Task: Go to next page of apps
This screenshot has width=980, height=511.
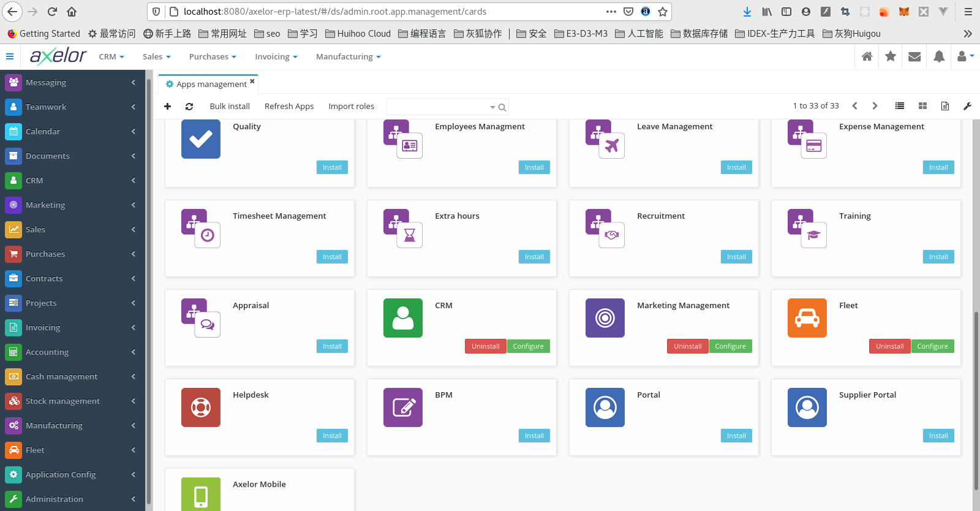Action: [875, 106]
